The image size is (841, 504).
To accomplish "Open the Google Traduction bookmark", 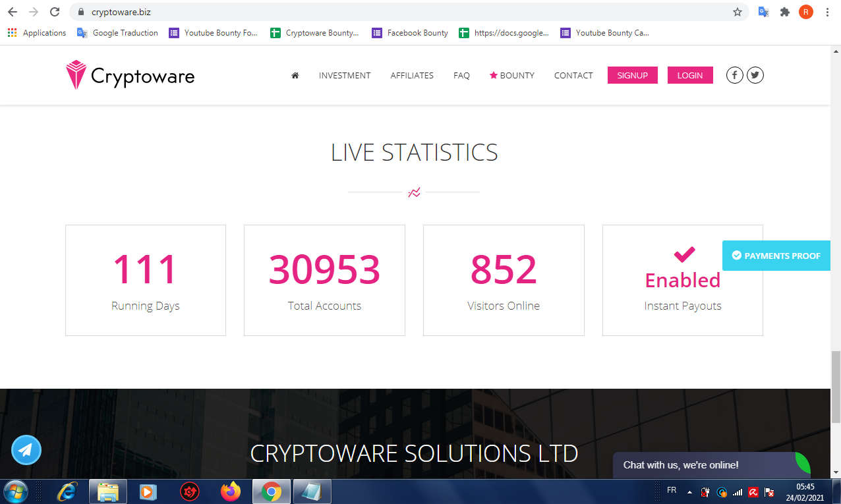I will click(118, 33).
